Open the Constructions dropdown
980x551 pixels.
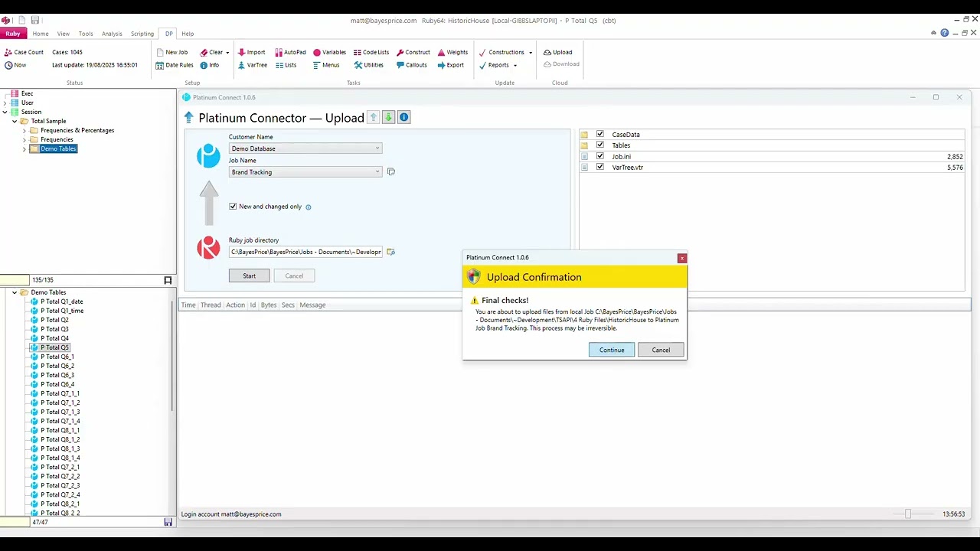coord(531,53)
